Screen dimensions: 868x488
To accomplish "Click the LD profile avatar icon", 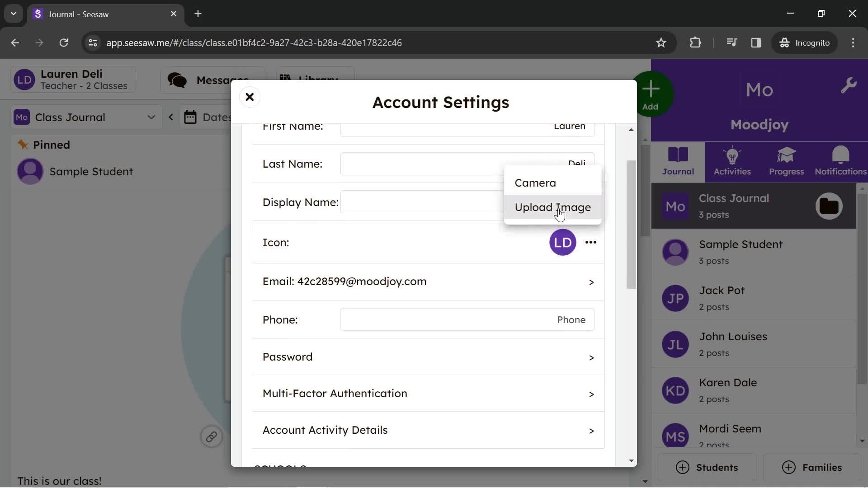I will click(x=563, y=243).
